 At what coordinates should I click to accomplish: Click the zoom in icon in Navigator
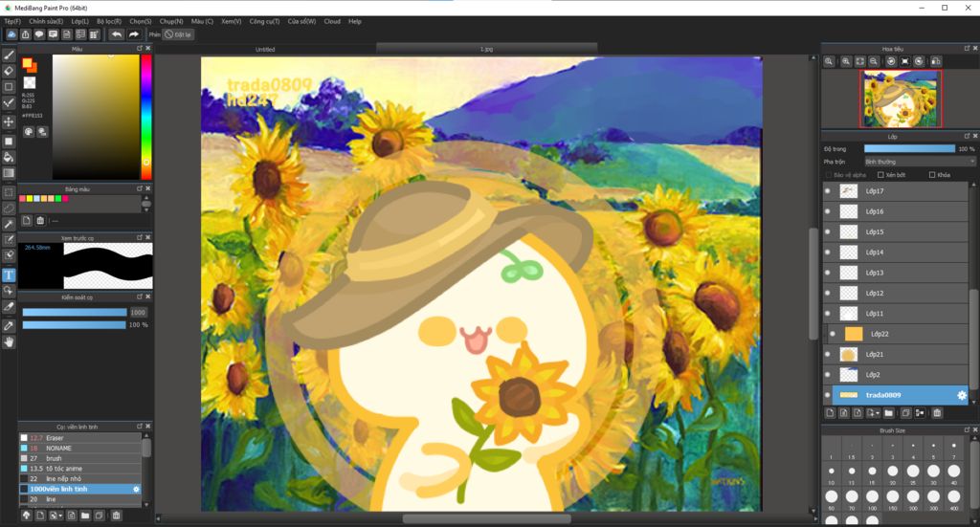846,61
